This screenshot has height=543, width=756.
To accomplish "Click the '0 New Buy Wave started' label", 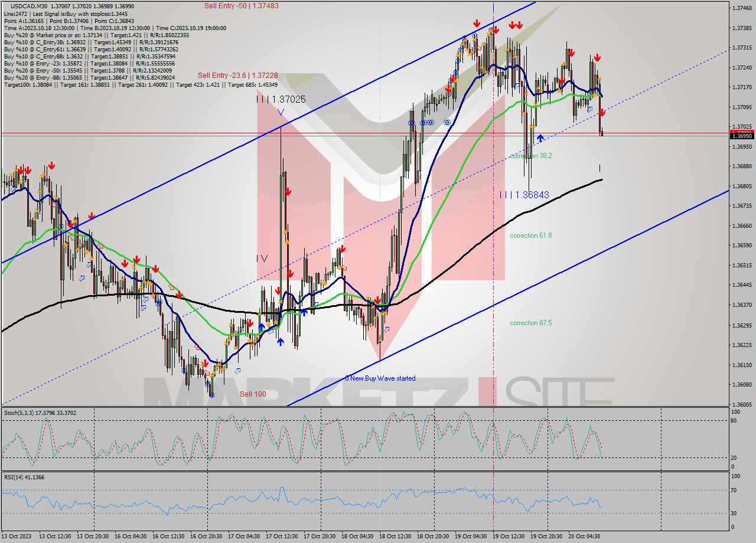I will (x=380, y=378).
